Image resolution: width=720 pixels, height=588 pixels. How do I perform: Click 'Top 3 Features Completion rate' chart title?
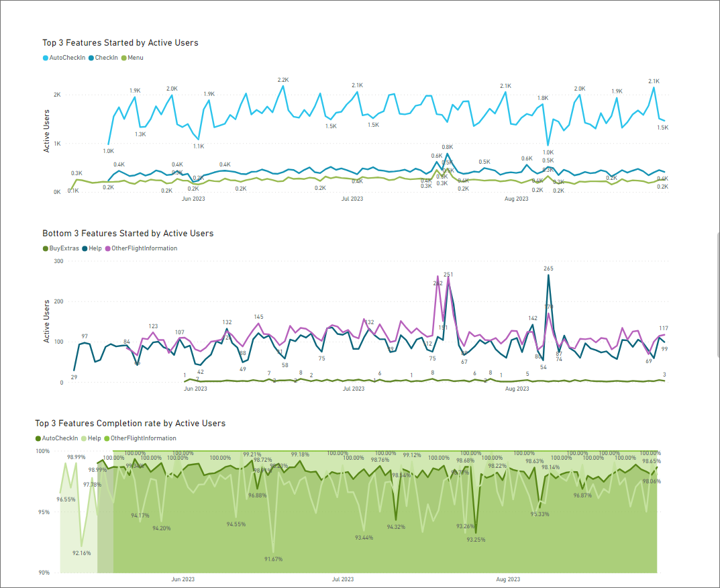[x=130, y=424]
